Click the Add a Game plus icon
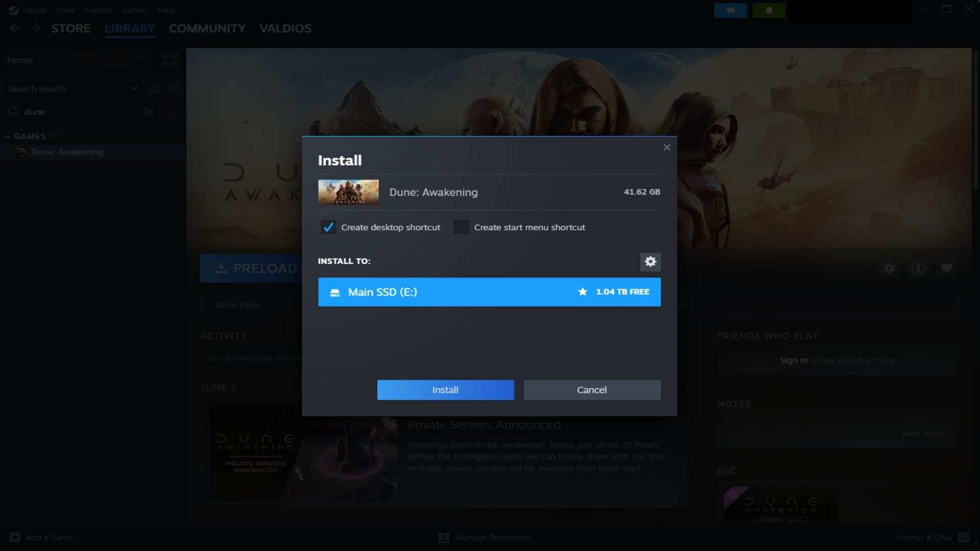This screenshot has height=551, width=980. pos(15,537)
